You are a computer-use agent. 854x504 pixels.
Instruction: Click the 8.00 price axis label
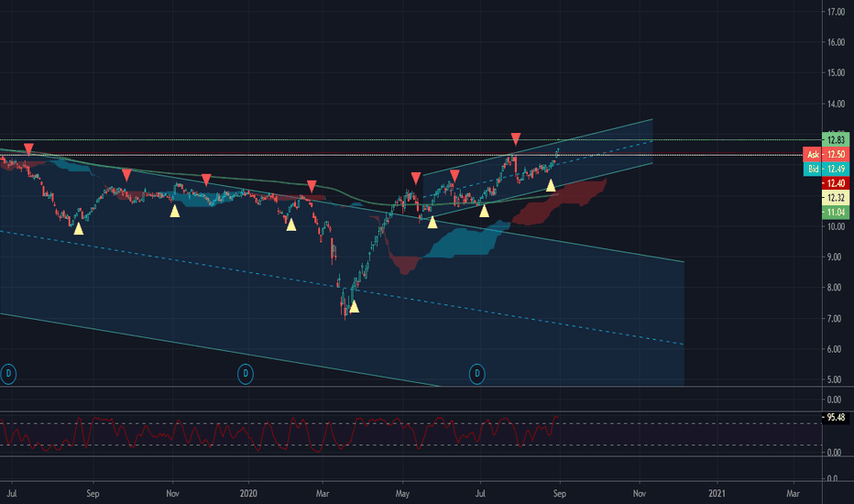[834, 287]
